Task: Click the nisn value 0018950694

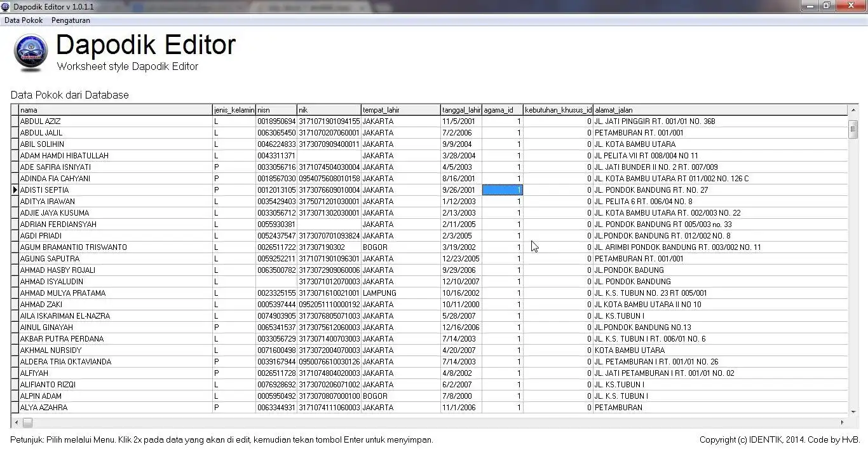Action: pos(276,121)
